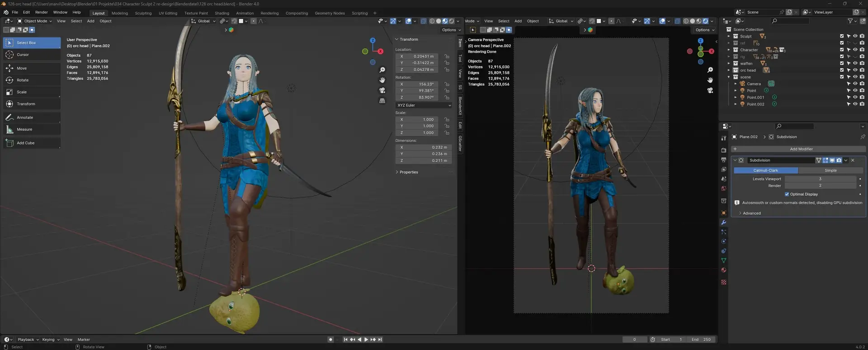Activate the Rotate tool

pos(23,80)
